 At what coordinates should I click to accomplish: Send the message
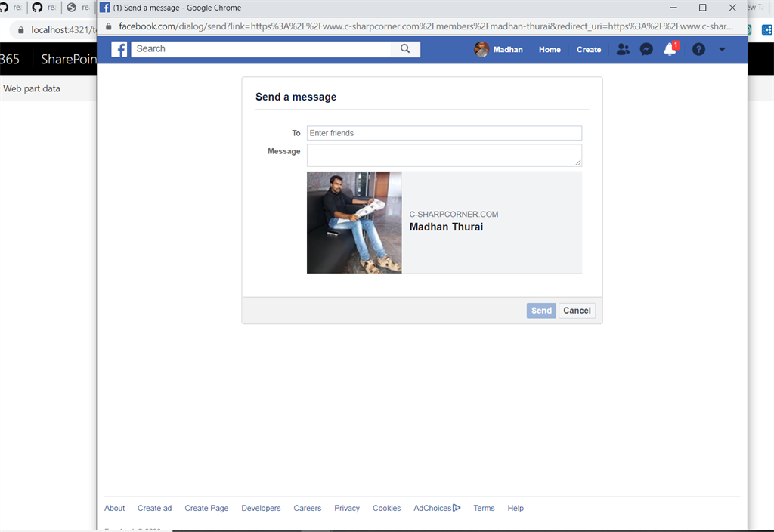[x=541, y=311]
